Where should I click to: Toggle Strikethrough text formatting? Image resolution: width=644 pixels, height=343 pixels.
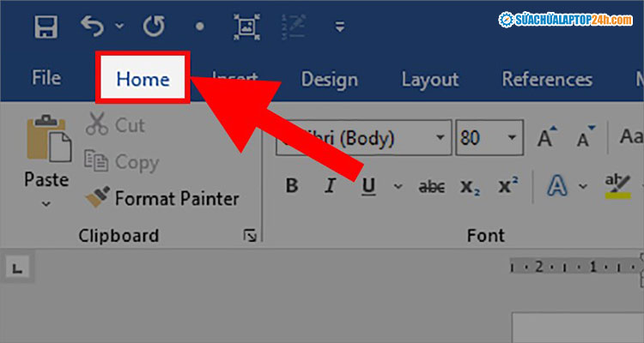[431, 185]
